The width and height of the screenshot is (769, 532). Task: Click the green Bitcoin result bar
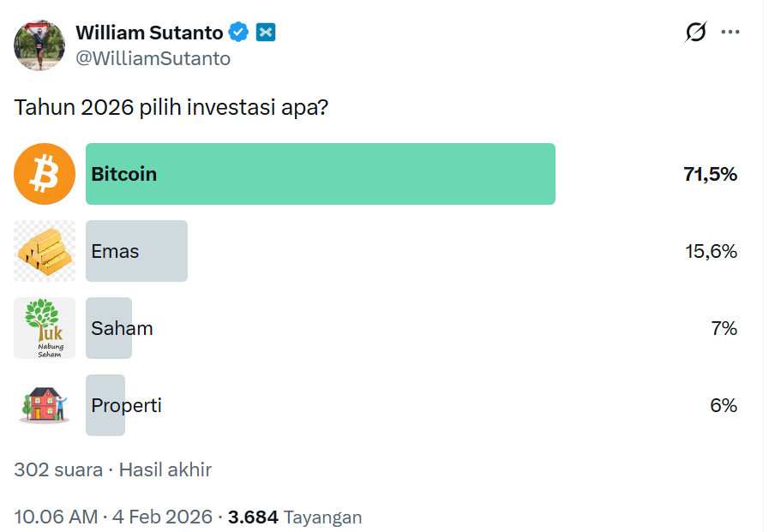coord(321,174)
